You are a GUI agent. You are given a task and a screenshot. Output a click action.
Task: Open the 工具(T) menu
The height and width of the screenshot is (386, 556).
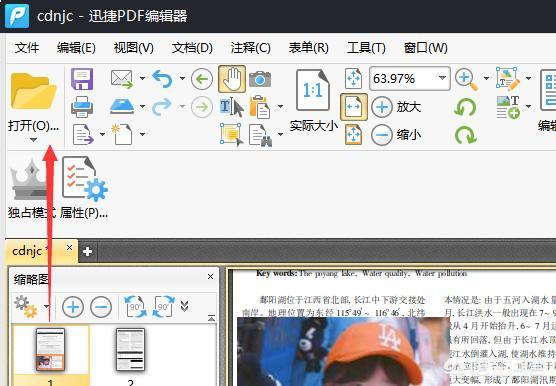(366, 48)
